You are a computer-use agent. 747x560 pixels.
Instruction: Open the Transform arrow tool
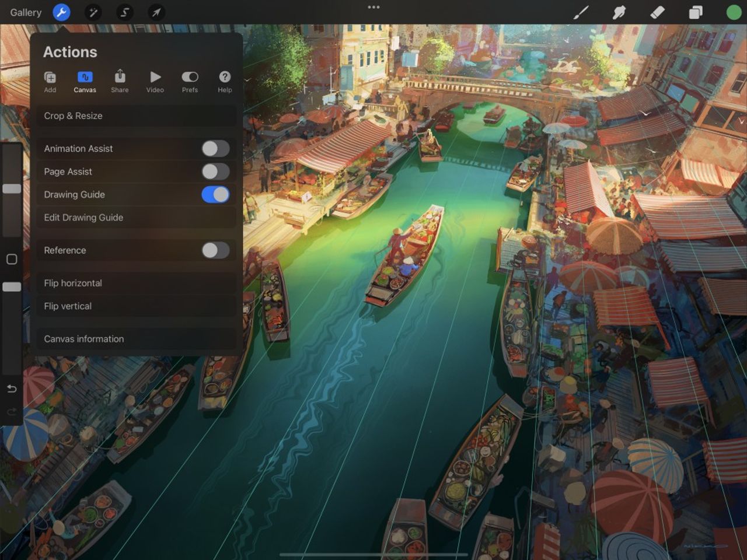click(x=156, y=12)
